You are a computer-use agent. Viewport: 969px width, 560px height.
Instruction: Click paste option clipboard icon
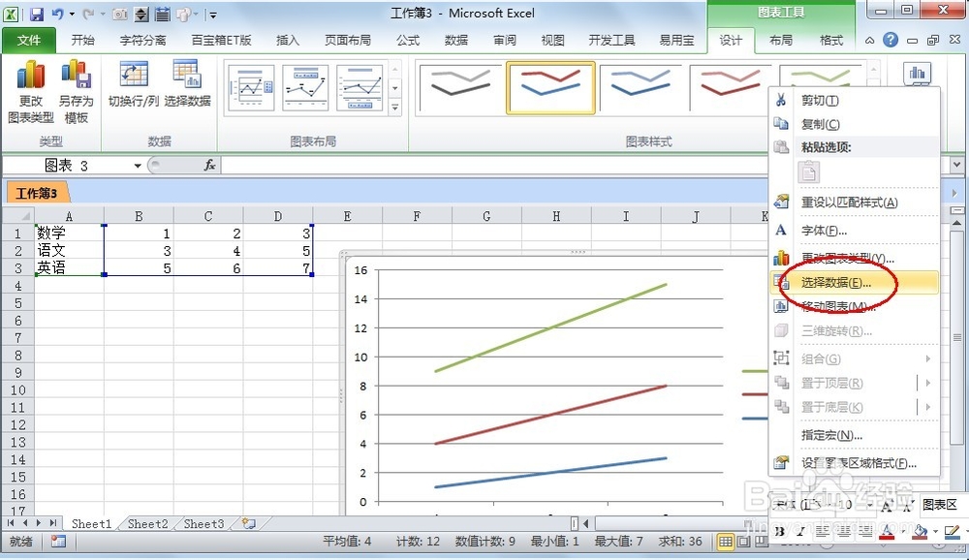[x=808, y=172]
